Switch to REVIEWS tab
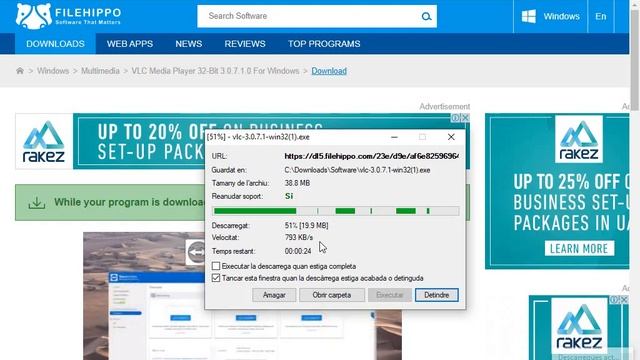 pos(245,44)
